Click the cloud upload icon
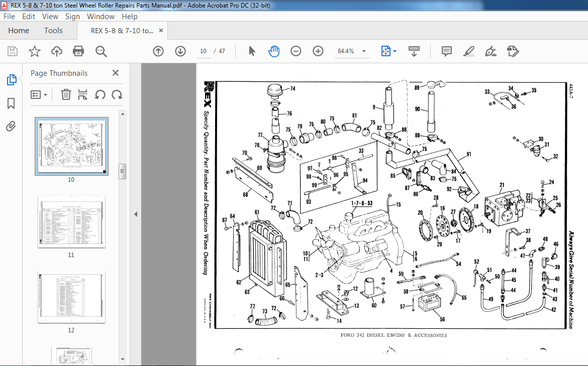The width and height of the screenshot is (588, 366). (x=57, y=51)
